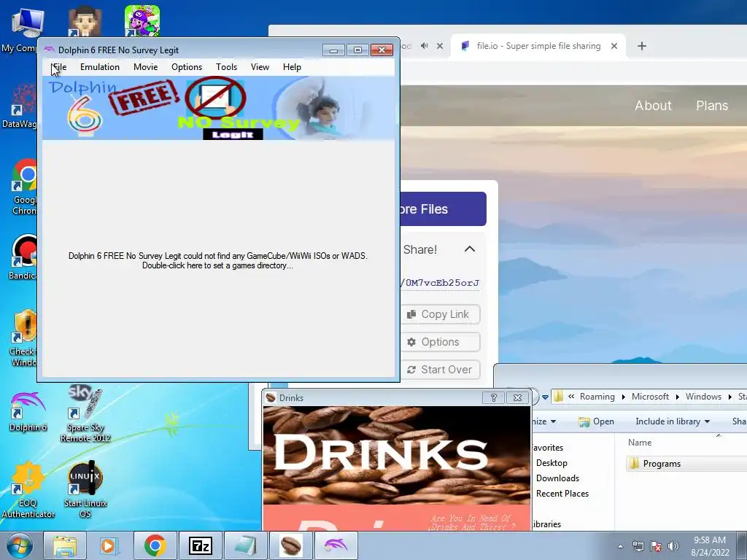Viewport: 747px width, 560px height.
Task: Open a new browser tab
Action: [642, 46]
